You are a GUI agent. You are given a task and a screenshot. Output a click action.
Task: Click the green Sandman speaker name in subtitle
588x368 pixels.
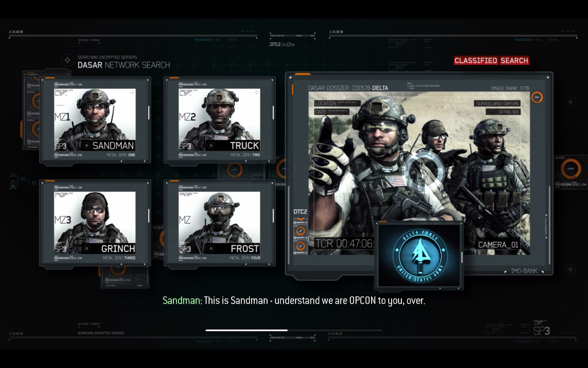(x=182, y=300)
